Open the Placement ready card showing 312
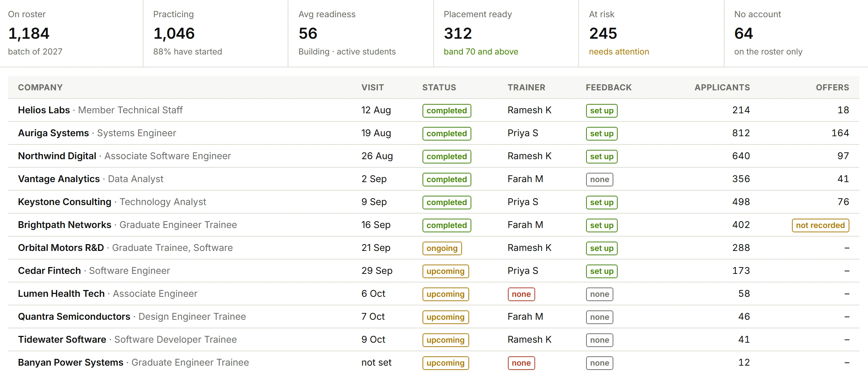The height and width of the screenshot is (385, 868). pos(506,33)
